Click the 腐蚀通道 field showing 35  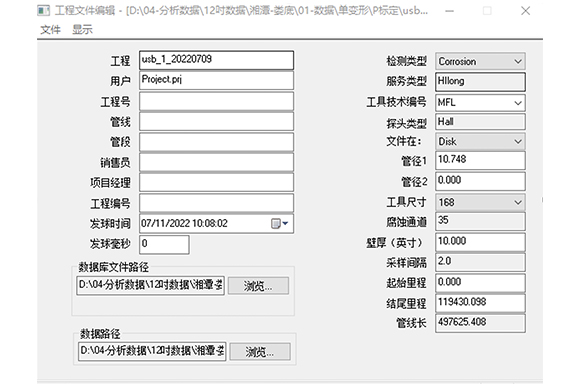click(480, 221)
